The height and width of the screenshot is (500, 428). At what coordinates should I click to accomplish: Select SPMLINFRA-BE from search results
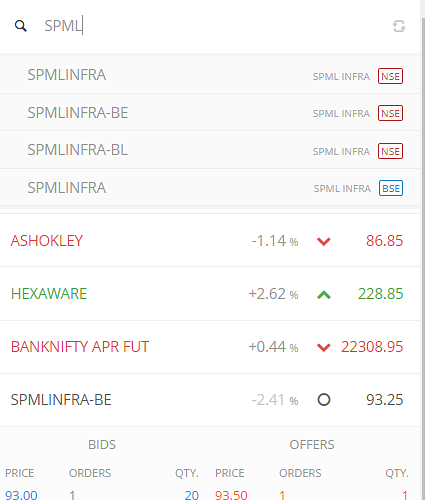pyautogui.click(x=210, y=113)
